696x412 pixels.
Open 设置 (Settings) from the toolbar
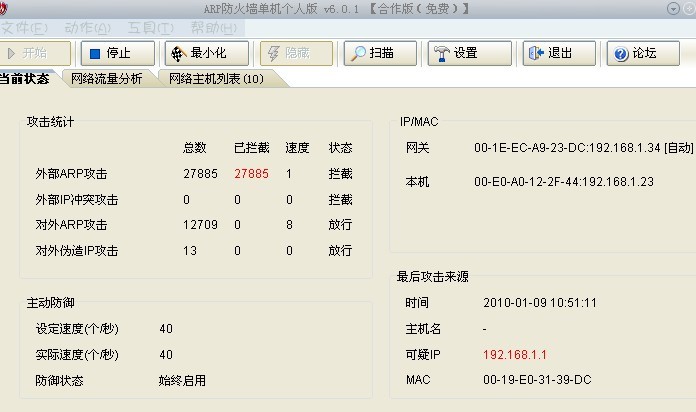[469, 53]
